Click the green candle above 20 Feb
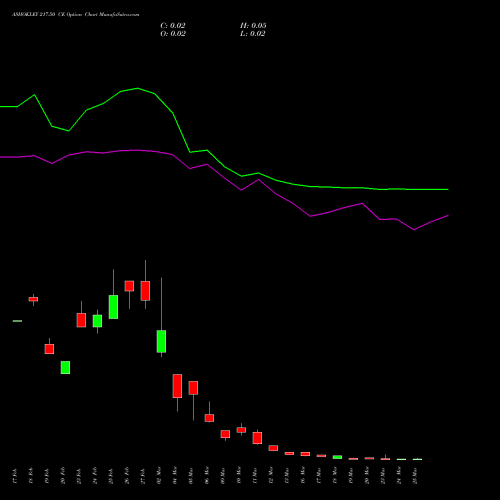500x500 pixels. pyautogui.click(x=65, y=367)
